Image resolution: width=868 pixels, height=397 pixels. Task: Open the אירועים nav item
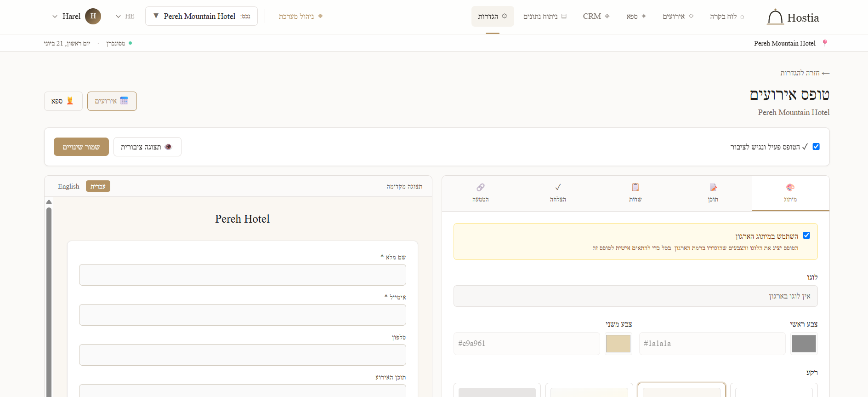678,16
